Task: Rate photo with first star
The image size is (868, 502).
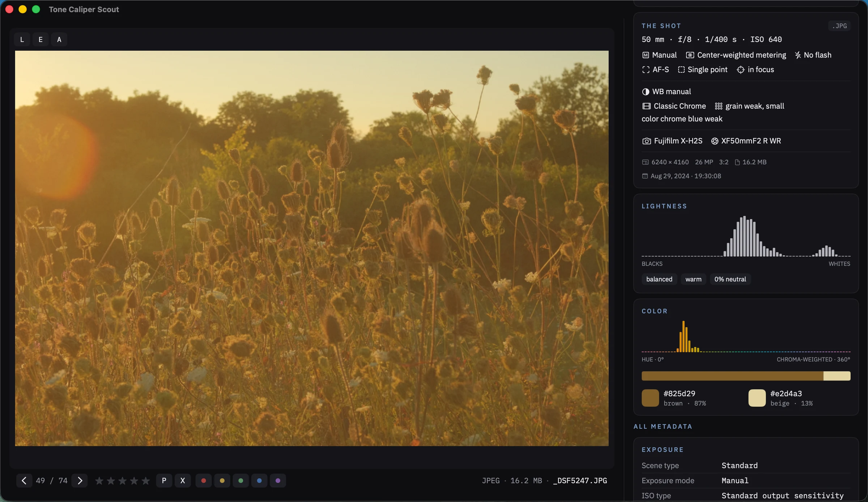Action: [99, 481]
